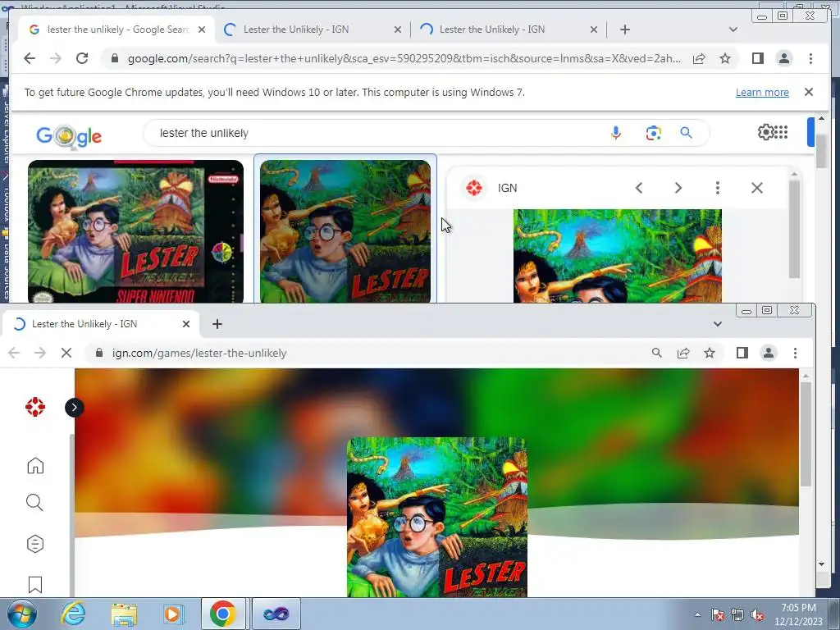The width and height of the screenshot is (840, 630).
Task: Close the IGN image preview panel
Action: [x=756, y=188]
